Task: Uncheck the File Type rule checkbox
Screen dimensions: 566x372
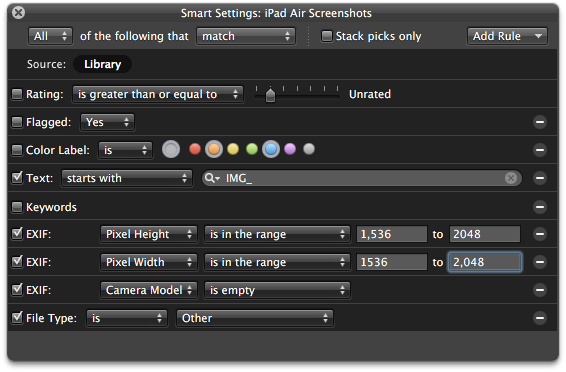Action: click(17, 318)
